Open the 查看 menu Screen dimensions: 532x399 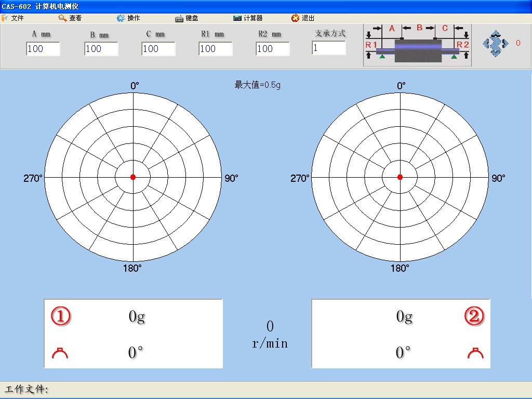pos(75,17)
